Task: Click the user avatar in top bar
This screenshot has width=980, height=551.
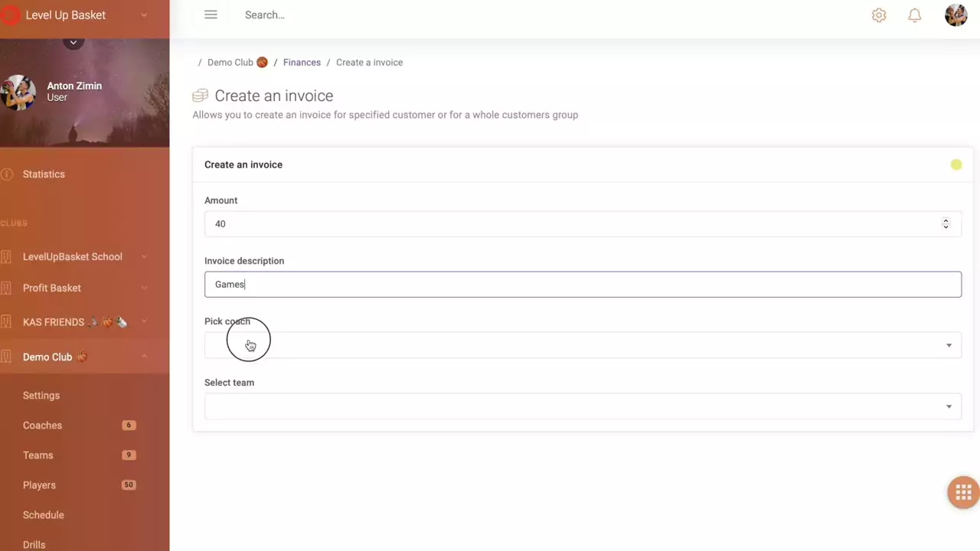Action: [x=956, y=15]
